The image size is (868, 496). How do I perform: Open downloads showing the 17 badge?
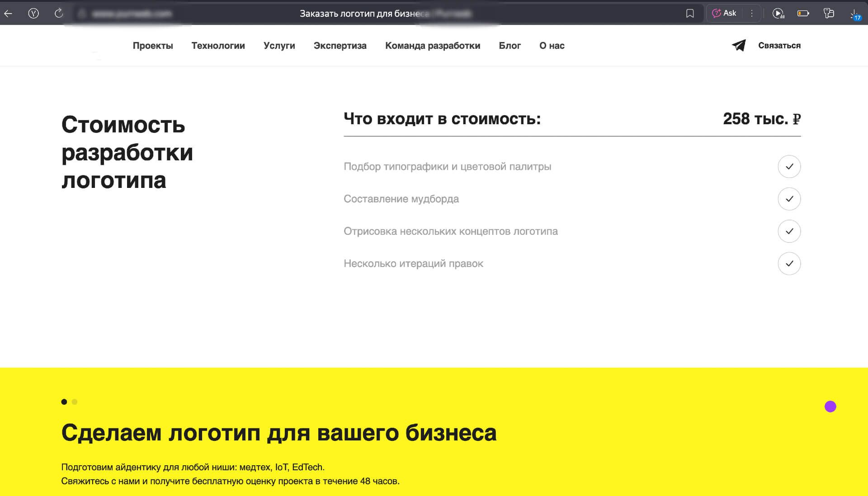(854, 13)
